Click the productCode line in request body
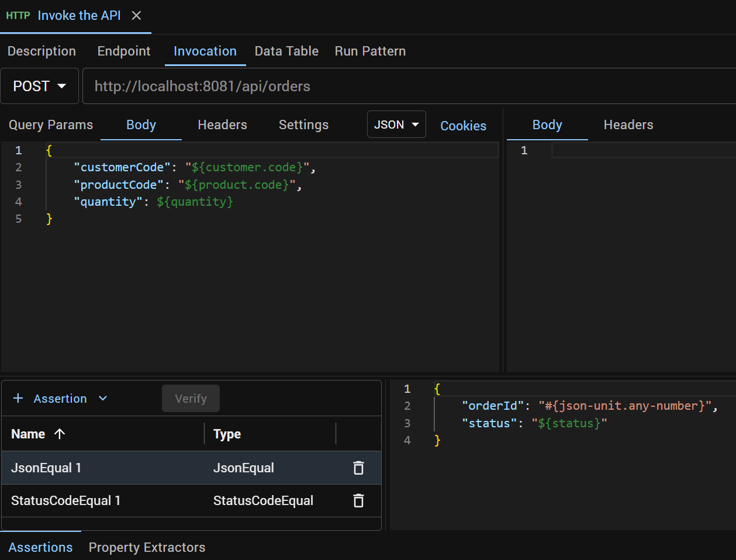The image size is (736, 560). pos(188,185)
